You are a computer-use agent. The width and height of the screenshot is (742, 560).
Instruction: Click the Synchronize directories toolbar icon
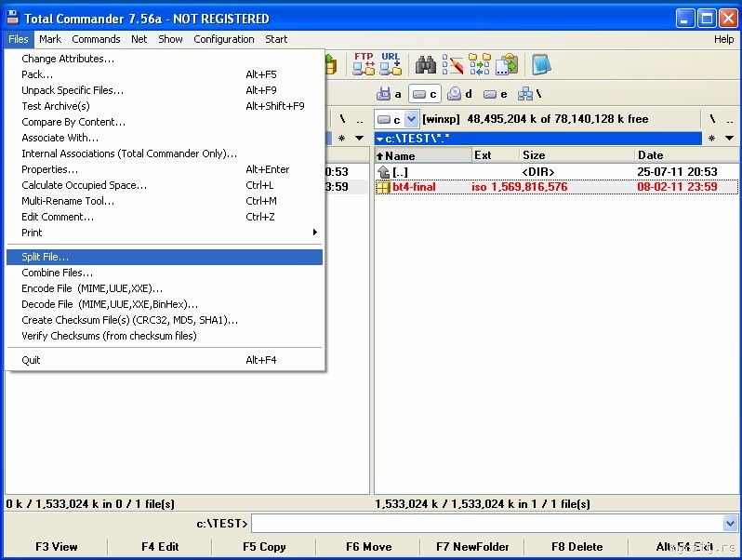point(480,64)
